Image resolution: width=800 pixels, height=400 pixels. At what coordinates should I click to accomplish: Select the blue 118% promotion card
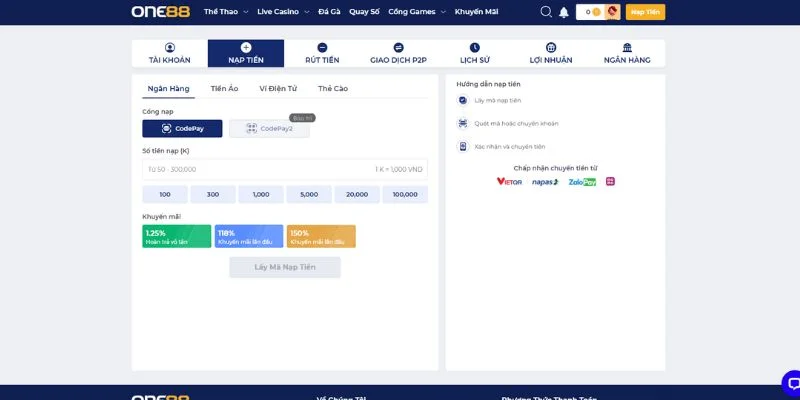(x=249, y=236)
